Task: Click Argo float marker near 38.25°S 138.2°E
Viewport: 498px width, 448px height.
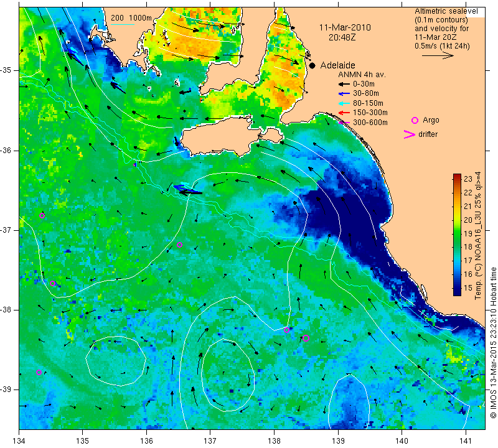Action: click(286, 330)
